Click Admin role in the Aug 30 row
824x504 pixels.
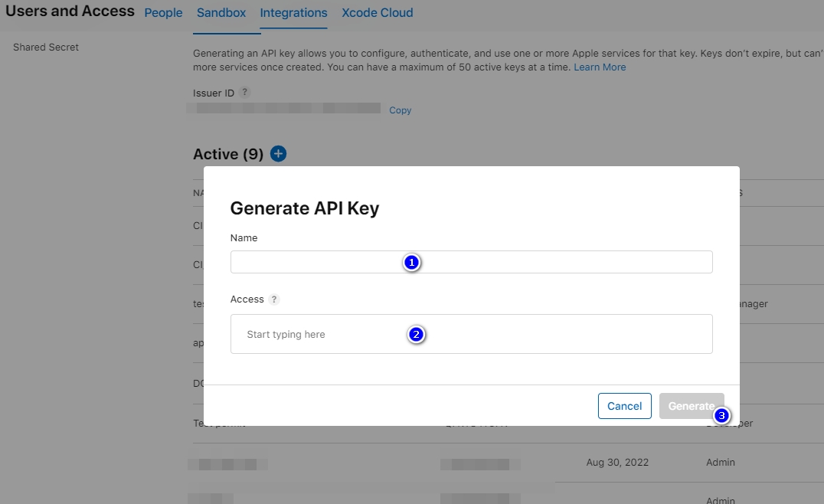(720, 463)
